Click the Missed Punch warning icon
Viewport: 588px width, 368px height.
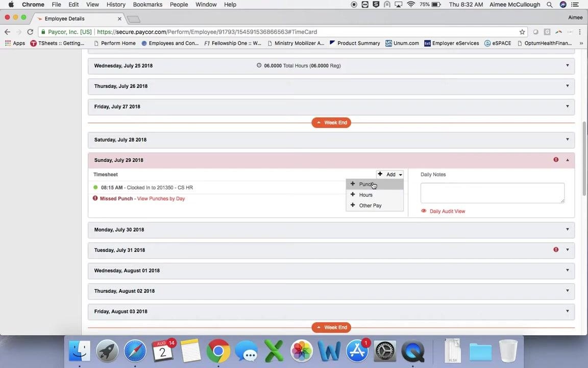point(95,198)
